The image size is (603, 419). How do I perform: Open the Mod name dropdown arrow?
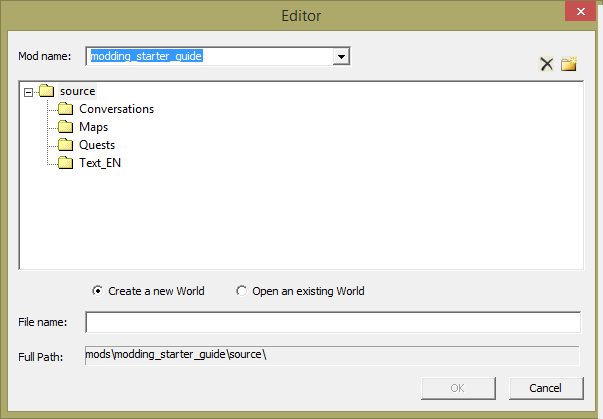click(341, 57)
